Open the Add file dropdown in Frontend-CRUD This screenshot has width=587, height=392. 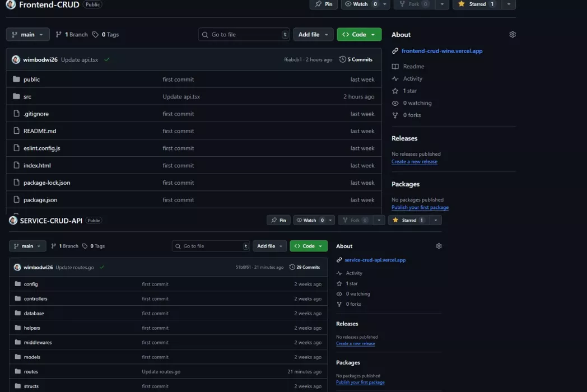pyautogui.click(x=313, y=35)
